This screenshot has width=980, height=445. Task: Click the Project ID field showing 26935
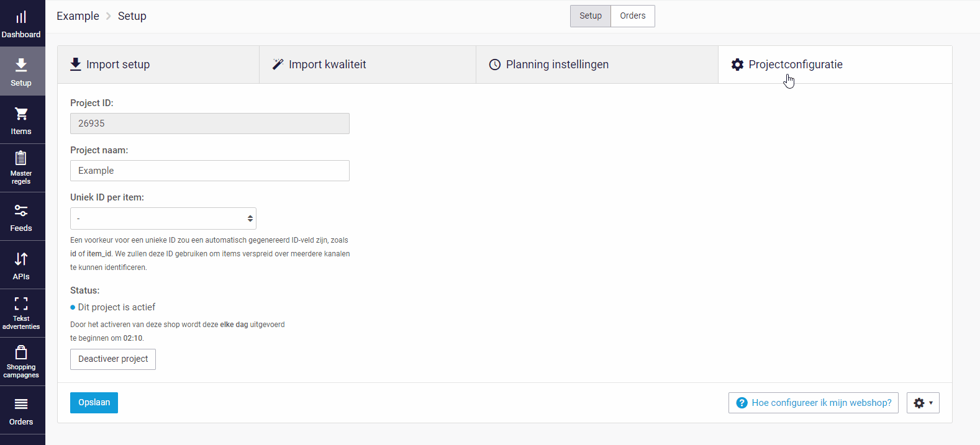(210, 124)
